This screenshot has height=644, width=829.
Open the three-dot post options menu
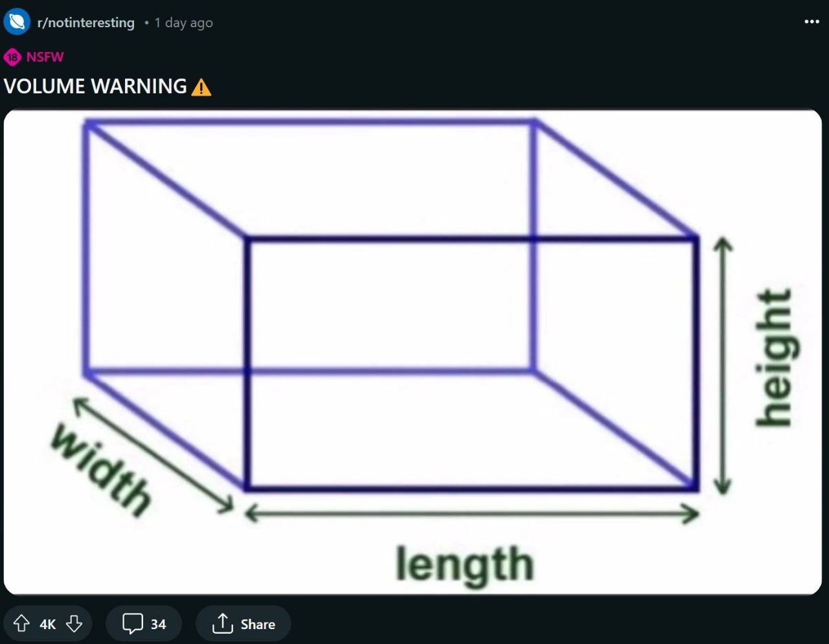[812, 22]
